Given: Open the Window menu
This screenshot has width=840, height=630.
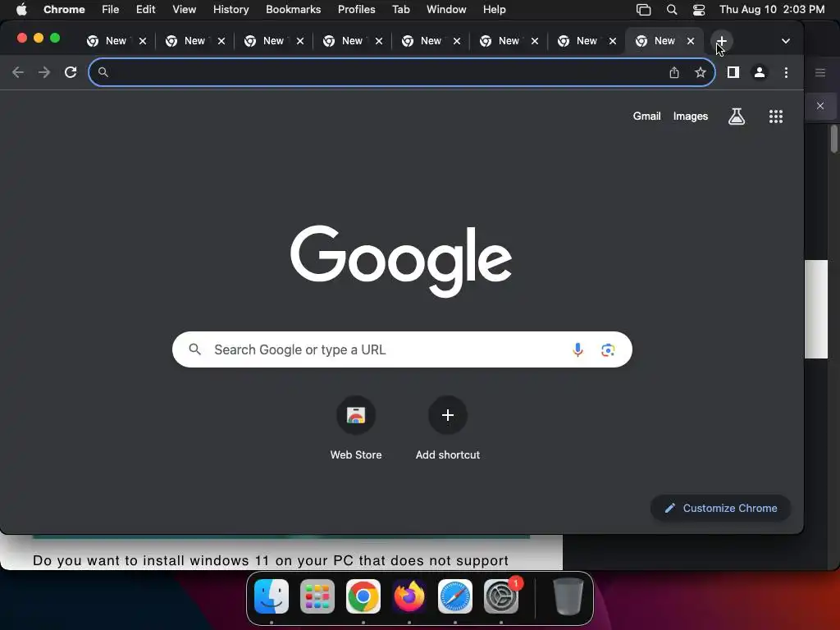Looking at the screenshot, I should (x=446, y=10).
